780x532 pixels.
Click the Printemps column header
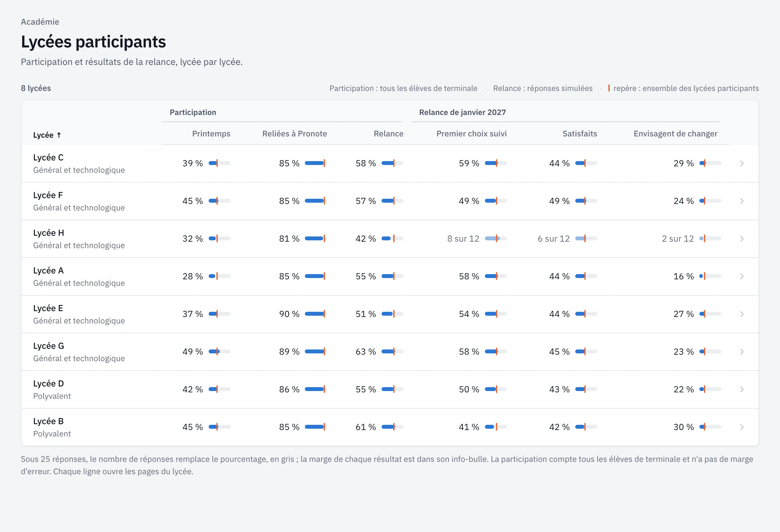pyautogui.click(x=211, y=134)
